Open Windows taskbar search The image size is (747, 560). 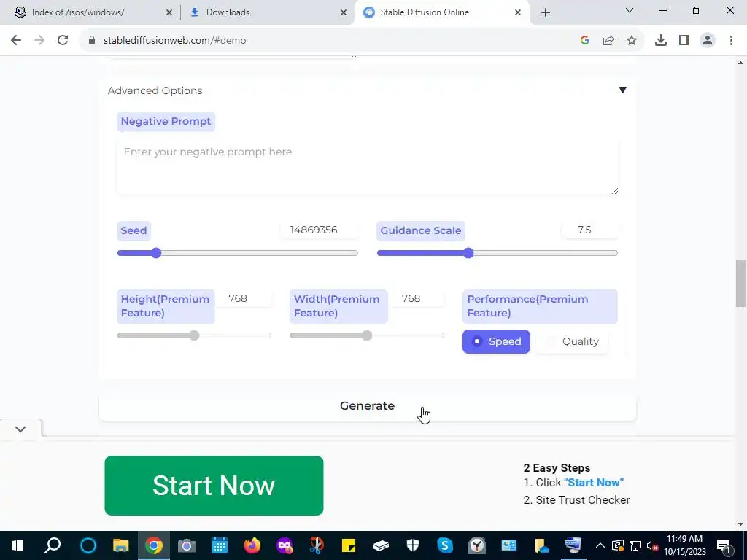tap(53, 545)
